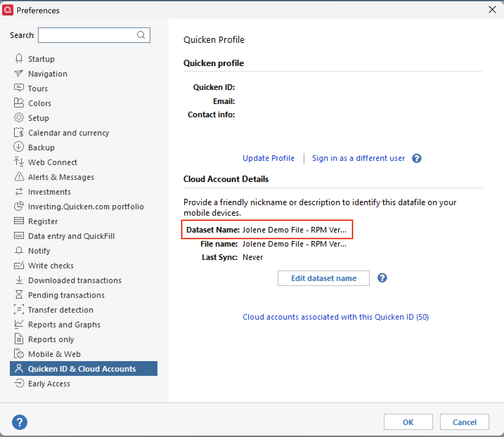Viewport: 504px width, 437px height.
Task: Click the Notify bell icon
Action: (19, 250)
